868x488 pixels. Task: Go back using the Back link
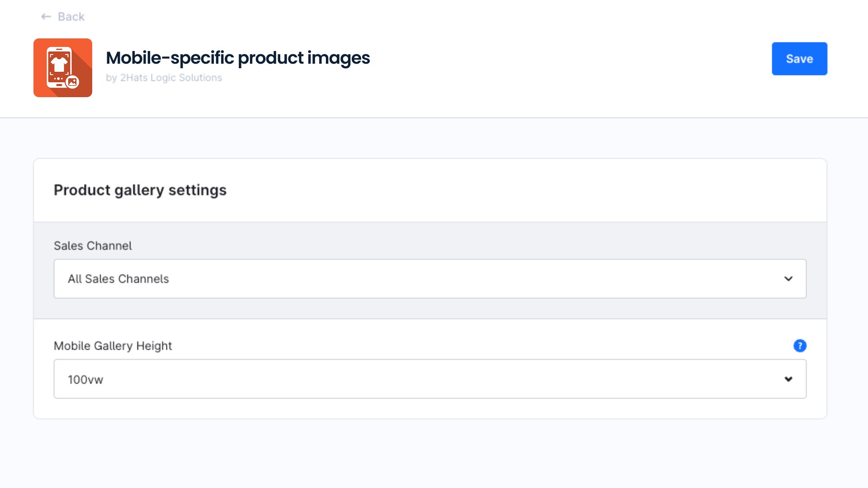point(63,17)
